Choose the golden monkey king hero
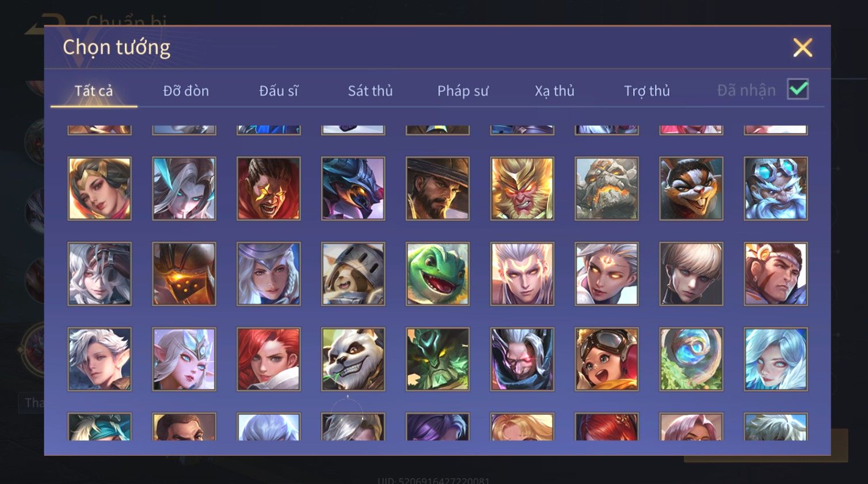868x484 pixels. tap(522, 188)
